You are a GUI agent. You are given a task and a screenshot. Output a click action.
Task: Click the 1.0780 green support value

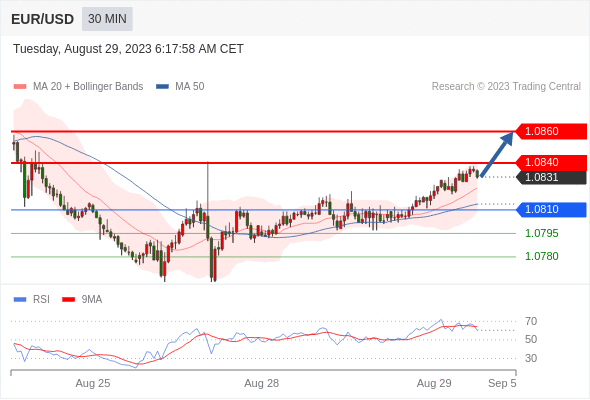click(541, 256)
